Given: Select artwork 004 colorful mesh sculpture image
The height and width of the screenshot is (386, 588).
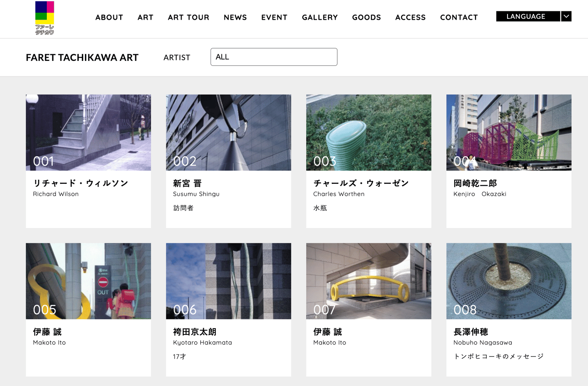Looking at the screenshot, I should 508,132.
